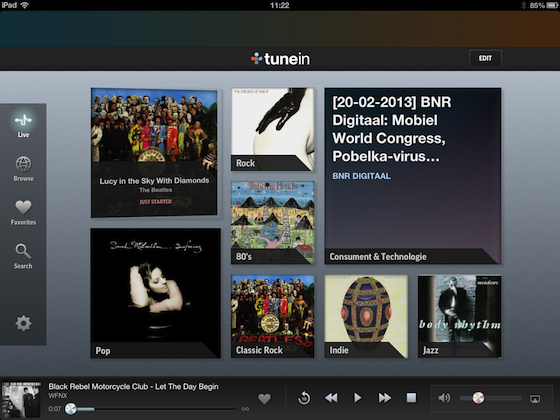Open the AirPlay output icon

[535, 399]
